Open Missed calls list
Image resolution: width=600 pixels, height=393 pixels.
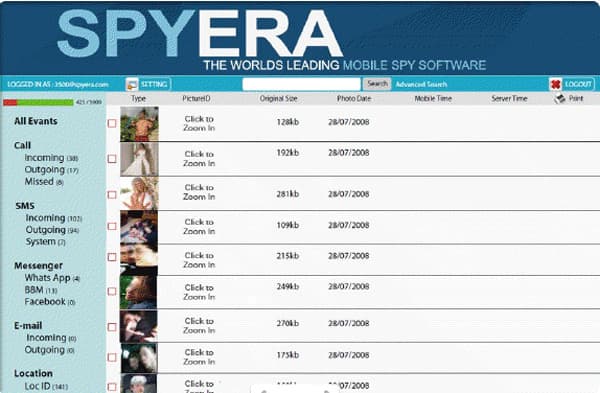click(x=44, y=181)
